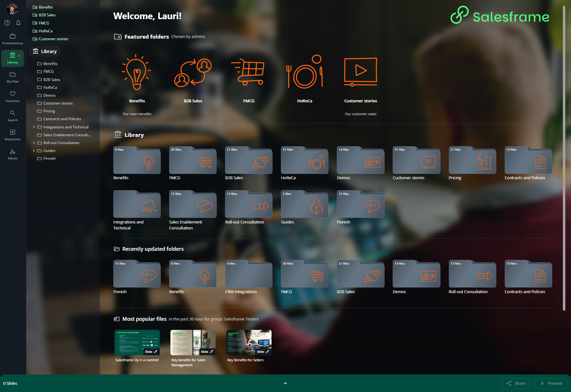Expand Integrations and Technical tree folder
571x392 pixels.
34,127
